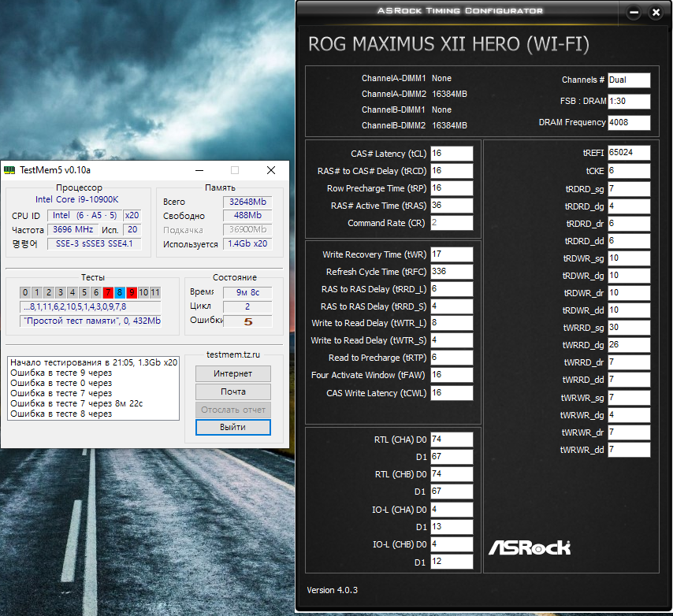Click the Read to Precharge (tRTP) field

(452, 358)
